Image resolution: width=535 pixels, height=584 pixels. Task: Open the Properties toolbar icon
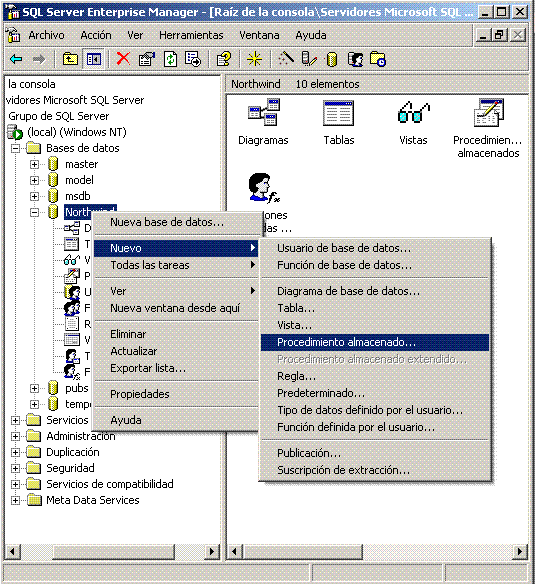[147, 59]
